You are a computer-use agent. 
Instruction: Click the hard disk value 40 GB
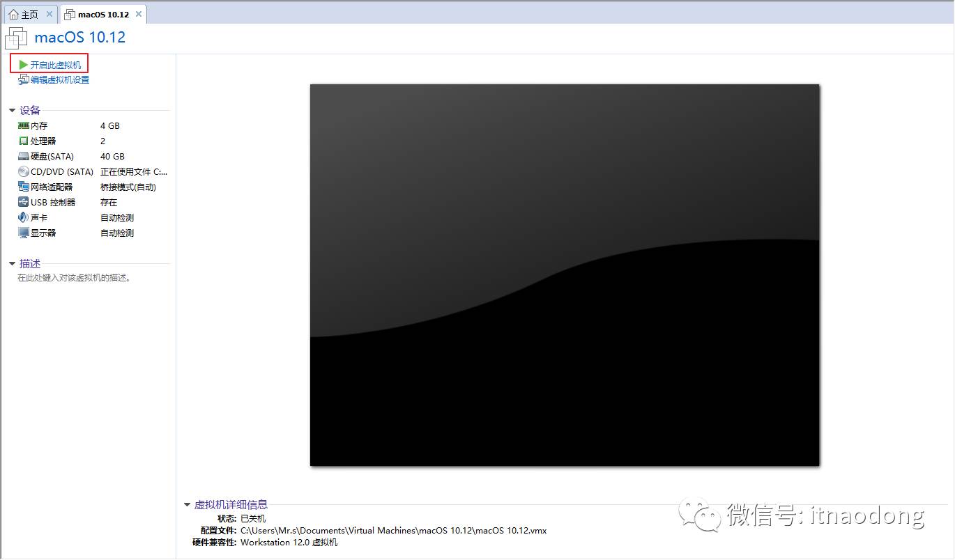(113, 157)
